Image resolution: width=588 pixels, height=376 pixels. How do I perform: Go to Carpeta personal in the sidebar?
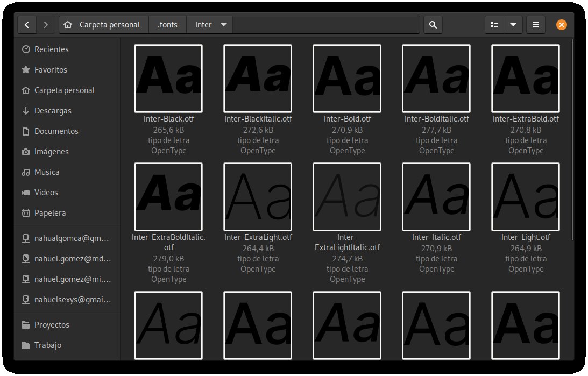pyautogui.click(x=67, y=90)
